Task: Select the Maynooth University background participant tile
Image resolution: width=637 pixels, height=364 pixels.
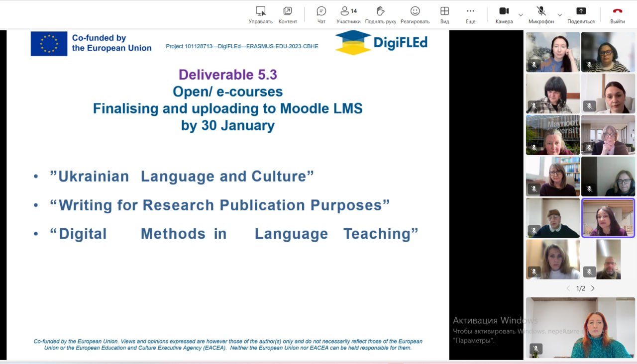Action: [552, 135]
